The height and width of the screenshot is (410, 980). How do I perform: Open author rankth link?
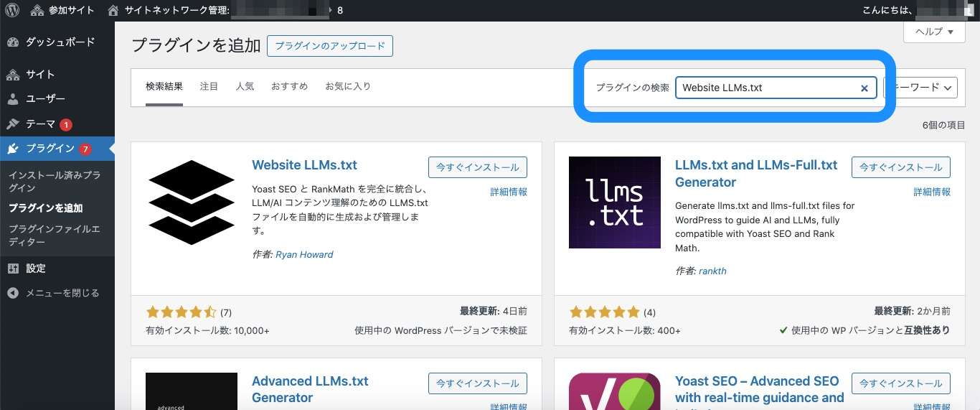coord(713,271)
